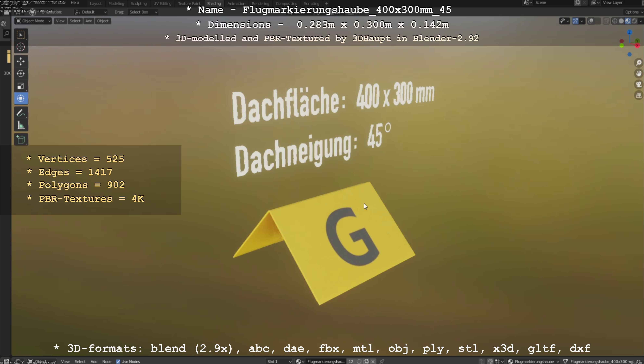
Task: Select the Rotate tool
Action: (21, 73)
